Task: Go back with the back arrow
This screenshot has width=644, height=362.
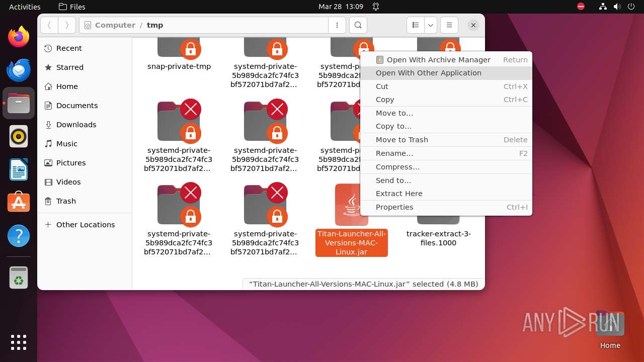Action: pyautogui.click(x=49, y=25)
